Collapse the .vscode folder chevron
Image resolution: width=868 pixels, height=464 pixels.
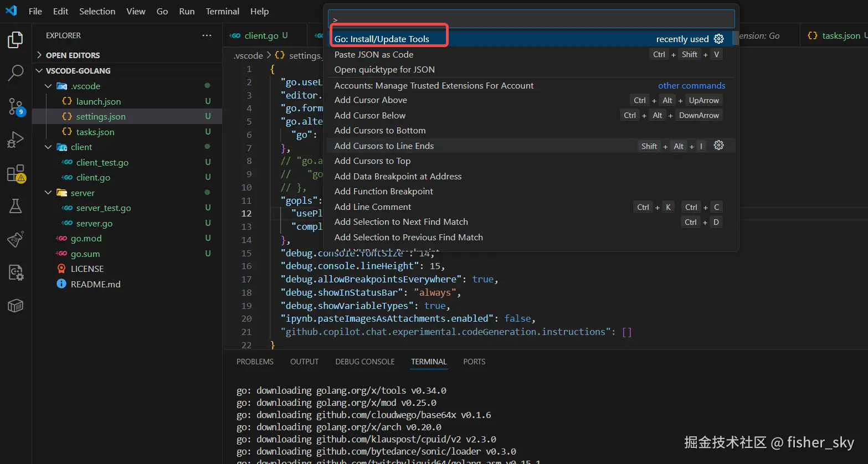point(48,86)
